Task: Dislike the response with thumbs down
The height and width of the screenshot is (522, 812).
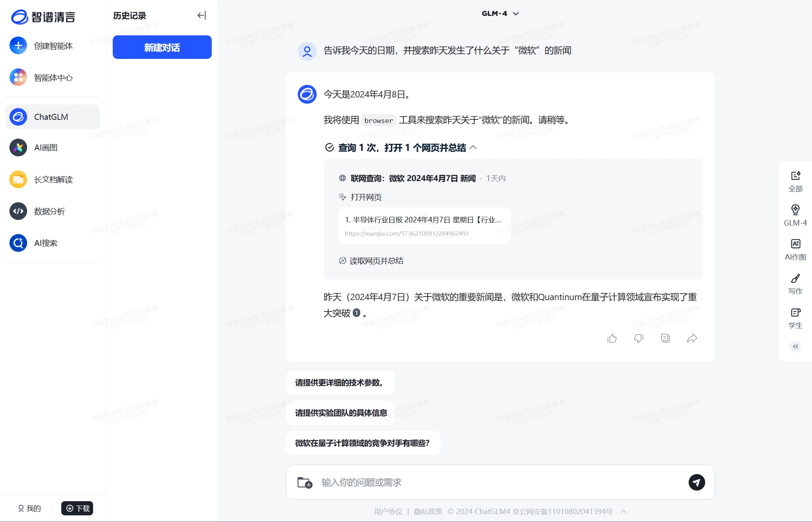Action: coord(639,338)
